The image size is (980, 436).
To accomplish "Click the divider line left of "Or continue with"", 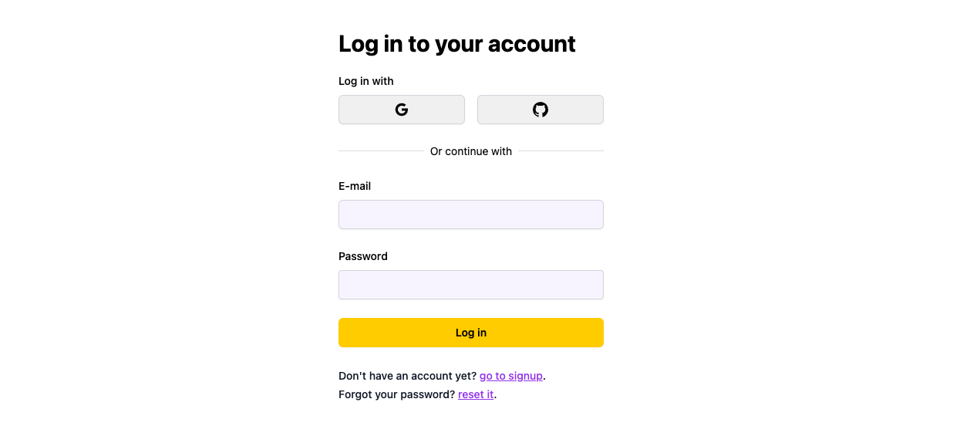I will [381, 151].
